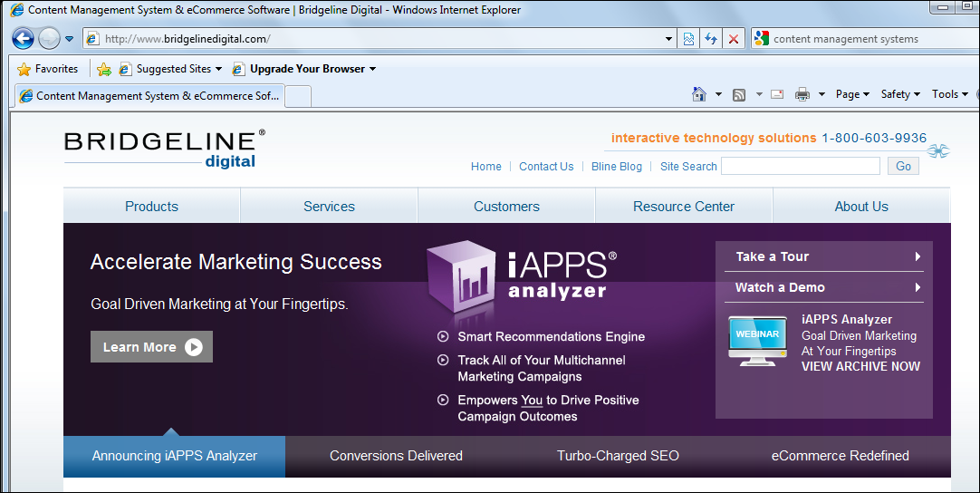This screenshot has height=493, width=980.
Task: Open the Resource Center navigation menu
Action: (684, 206)
